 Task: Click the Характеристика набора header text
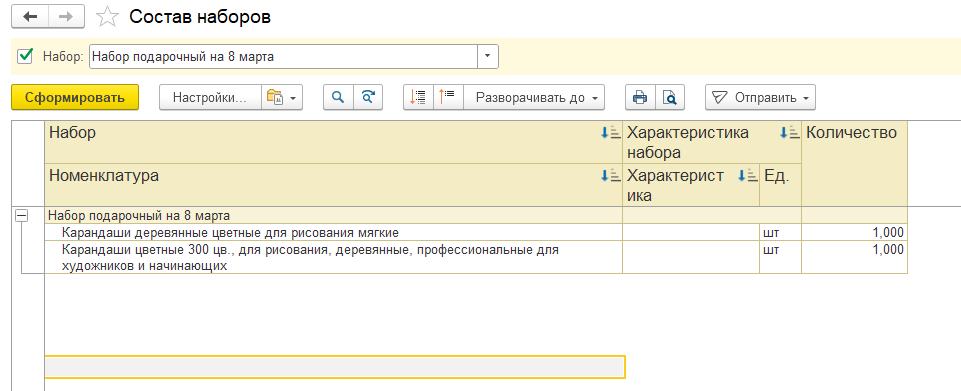coord(688,142)
